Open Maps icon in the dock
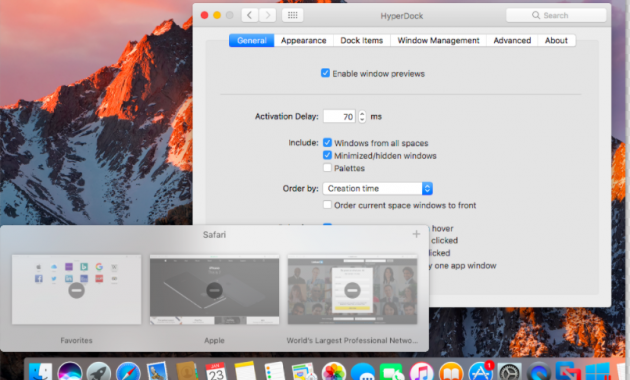 tap(304, 372)
